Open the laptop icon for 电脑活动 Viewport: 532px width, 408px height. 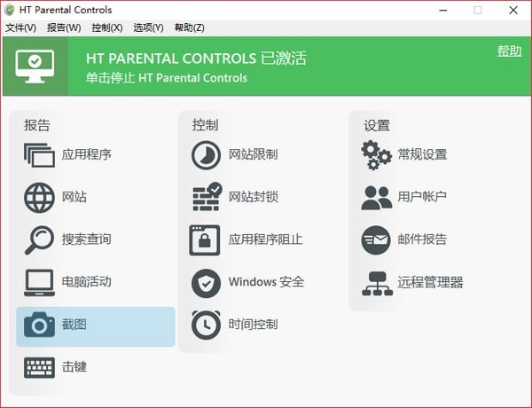[x=39, y=282]
